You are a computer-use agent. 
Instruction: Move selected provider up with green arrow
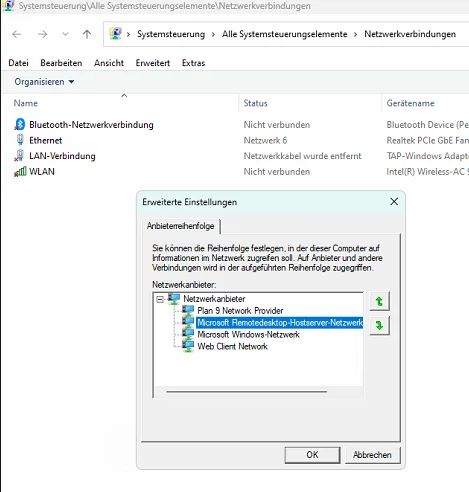click(379, 301)
